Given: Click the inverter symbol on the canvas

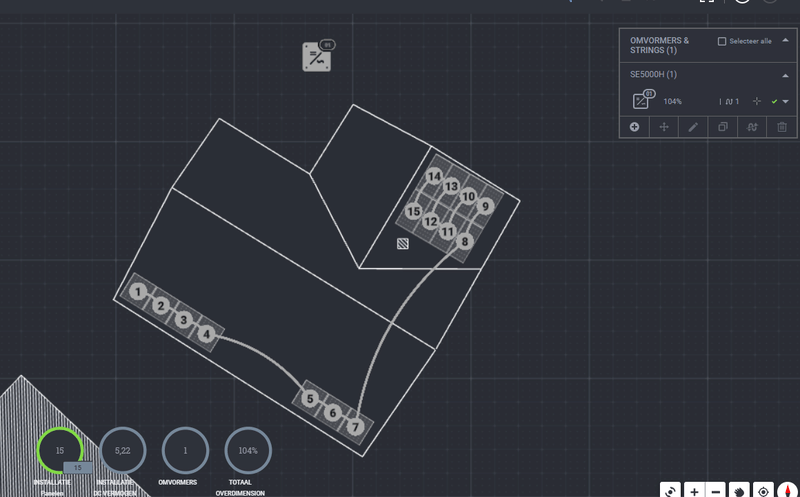Looking at the screenshot, I should pos(317,56).
